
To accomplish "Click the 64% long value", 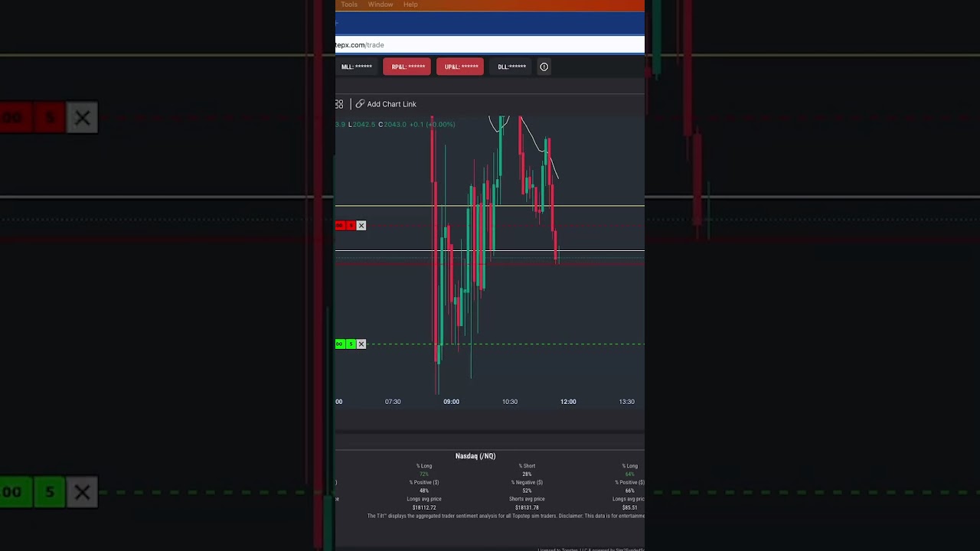I will click(x=629, y=474).
